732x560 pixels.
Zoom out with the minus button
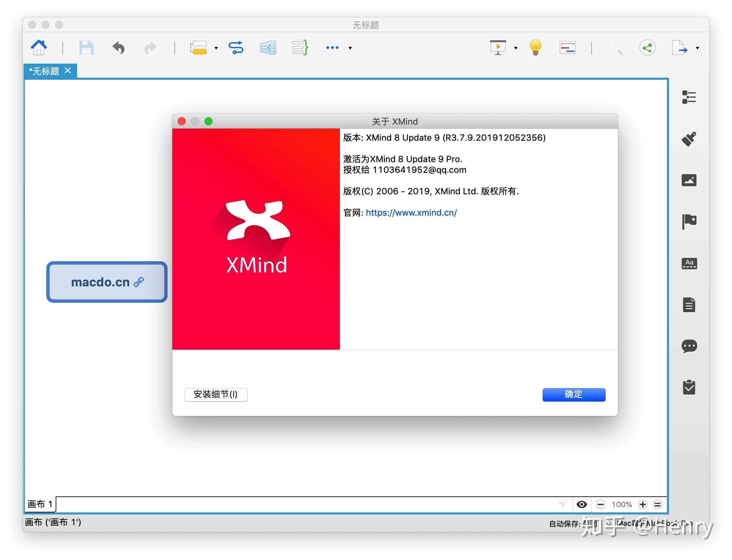point(601,504)
